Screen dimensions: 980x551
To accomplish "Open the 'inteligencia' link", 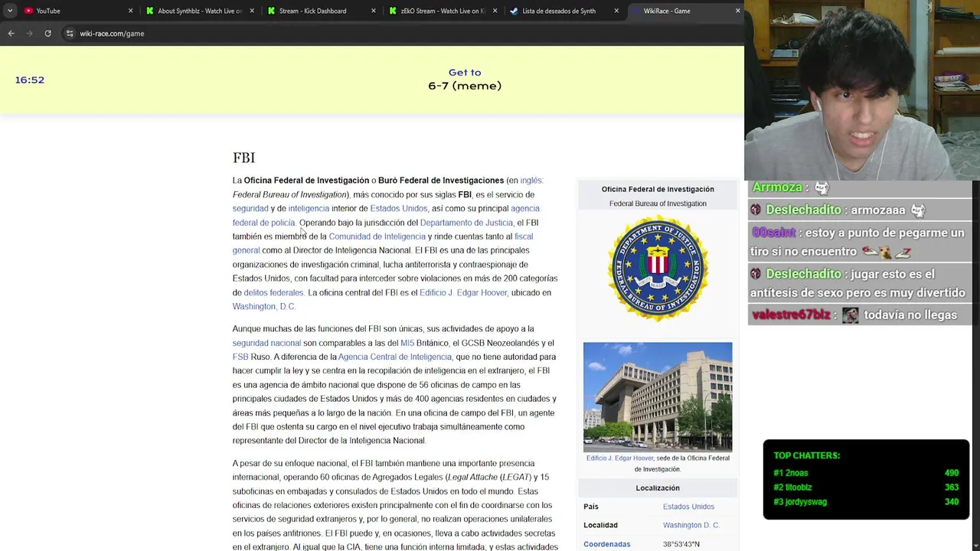I will (x=309, y=208).
